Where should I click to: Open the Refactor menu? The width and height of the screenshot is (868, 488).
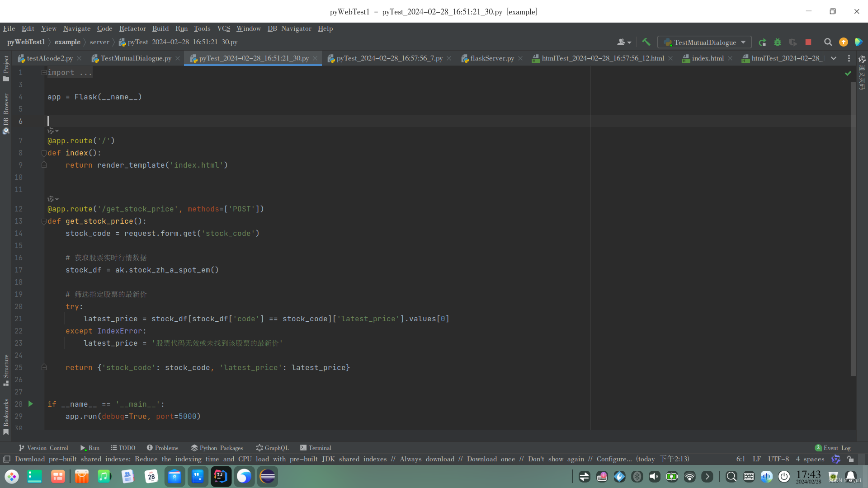132,28
